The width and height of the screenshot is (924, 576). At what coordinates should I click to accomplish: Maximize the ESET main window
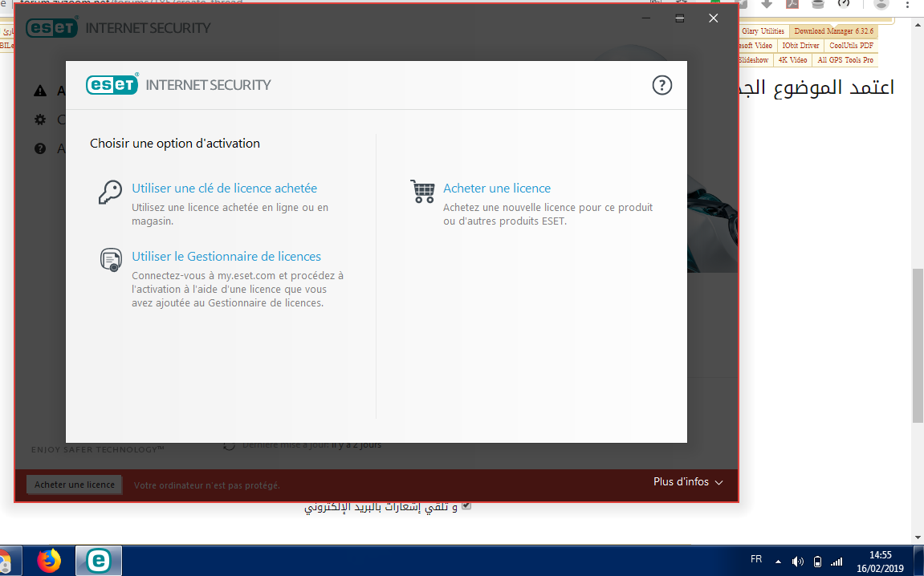679,18
